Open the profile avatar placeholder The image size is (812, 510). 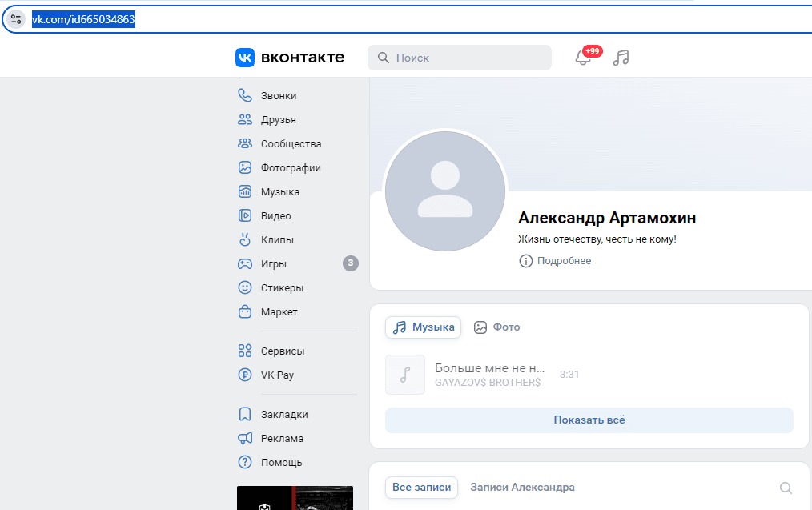[445, 191]
